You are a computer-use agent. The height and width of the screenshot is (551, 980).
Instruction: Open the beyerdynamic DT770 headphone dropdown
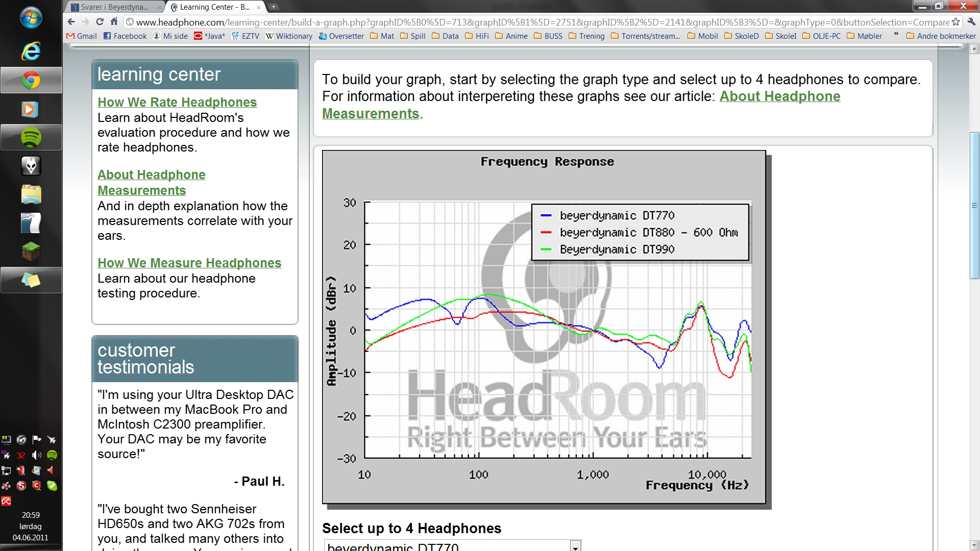[453, 546]
